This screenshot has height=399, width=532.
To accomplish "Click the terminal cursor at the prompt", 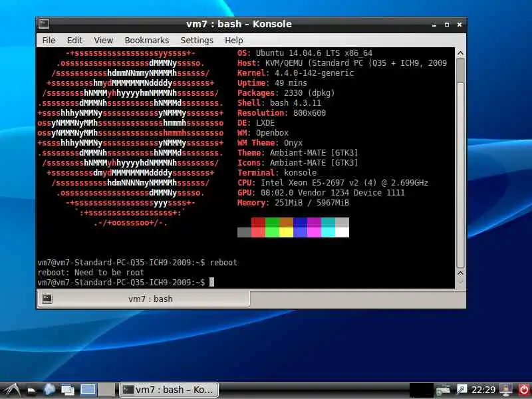I will point(211,282).
